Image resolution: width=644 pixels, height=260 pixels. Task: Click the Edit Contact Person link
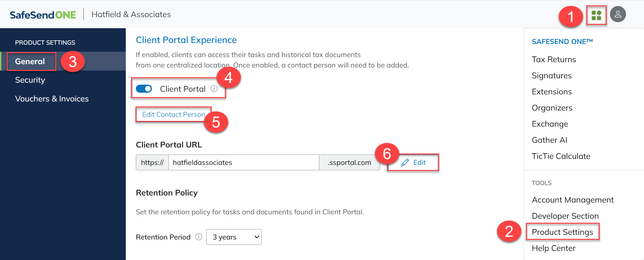point(173,115)
